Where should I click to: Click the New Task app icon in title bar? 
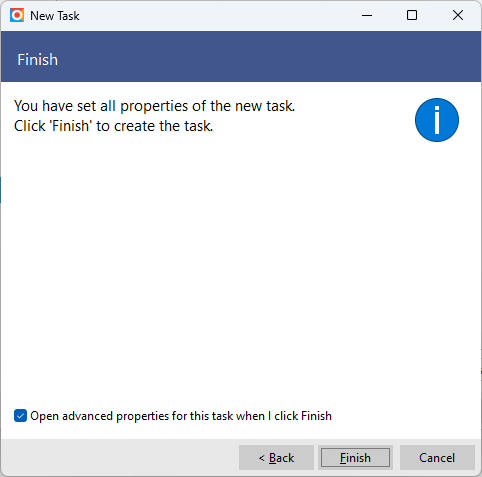click(17, 15)
